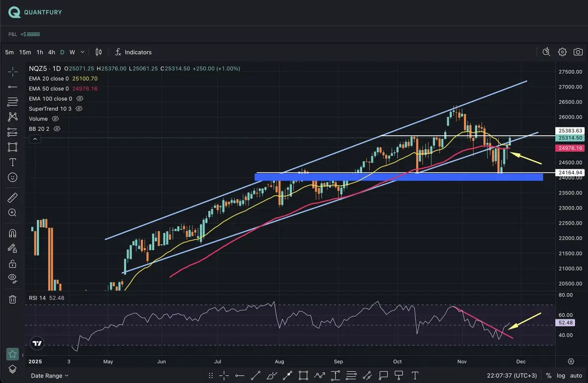The width and height of the screenshot is (588, 383).
Task: Select the brush tool in bottom toolbar
Action: click(x=271, y=376)
